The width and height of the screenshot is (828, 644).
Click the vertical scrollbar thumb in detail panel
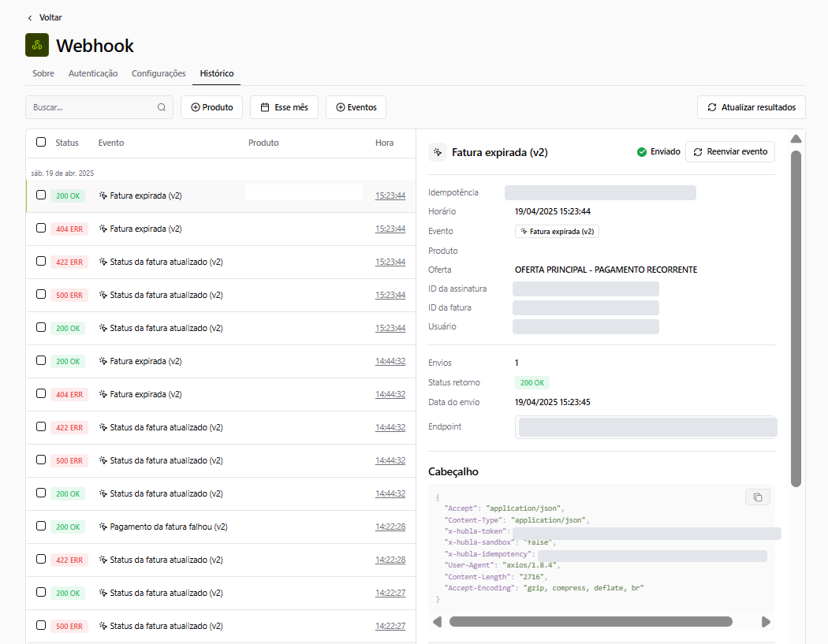(x=796, y=318)
